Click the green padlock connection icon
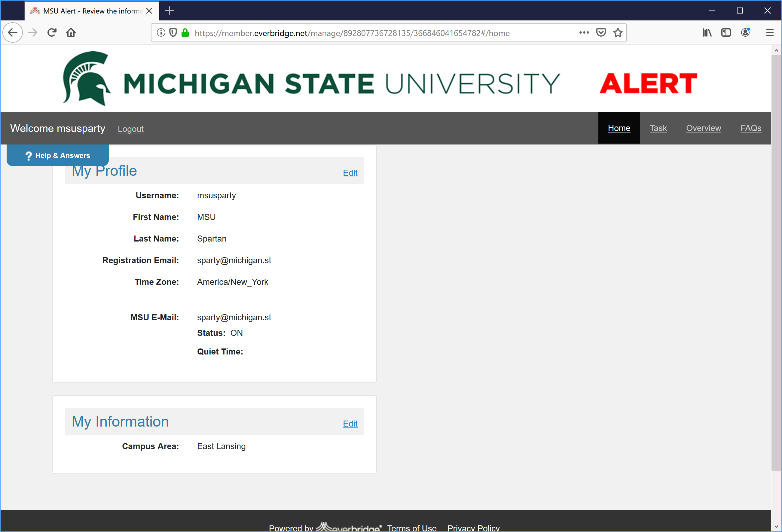The width and height of the screenshot is (782, 532). point(185,33)
